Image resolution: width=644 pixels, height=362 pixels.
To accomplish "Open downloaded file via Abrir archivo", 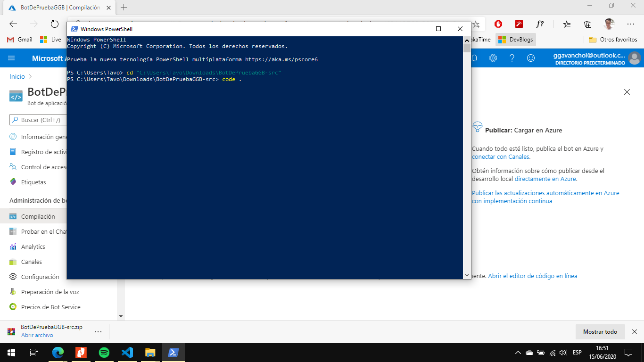I will [37, 335].
